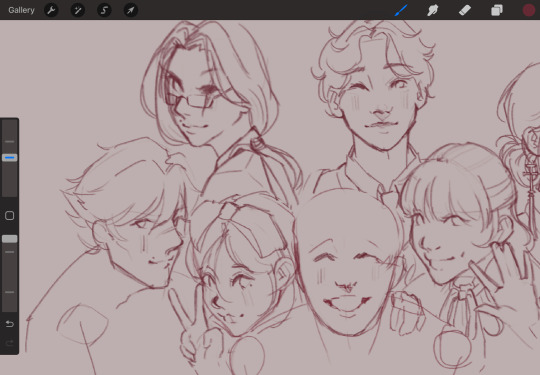Tap the square Modify button
This screenshot has width=540, height=375.
coord(10,216)
